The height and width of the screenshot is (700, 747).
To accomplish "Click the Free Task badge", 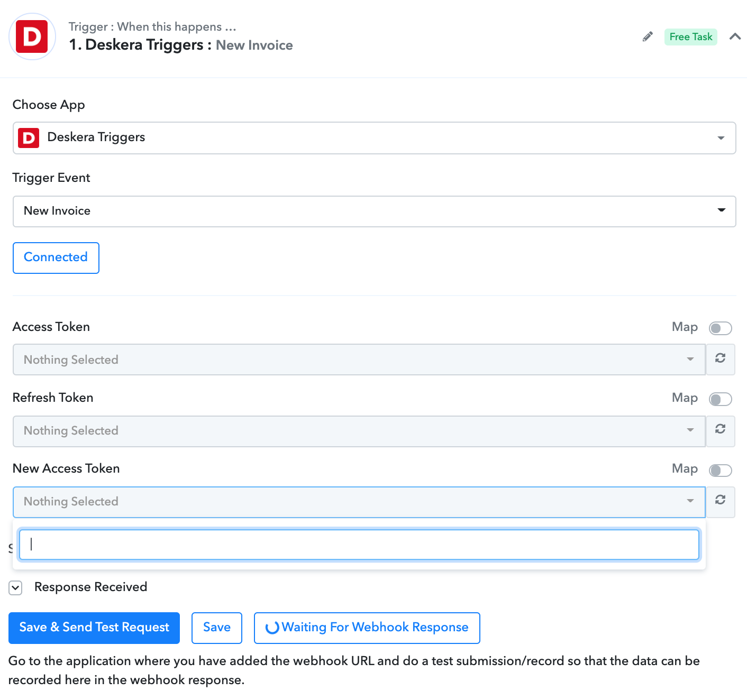I will pos(690,36).
